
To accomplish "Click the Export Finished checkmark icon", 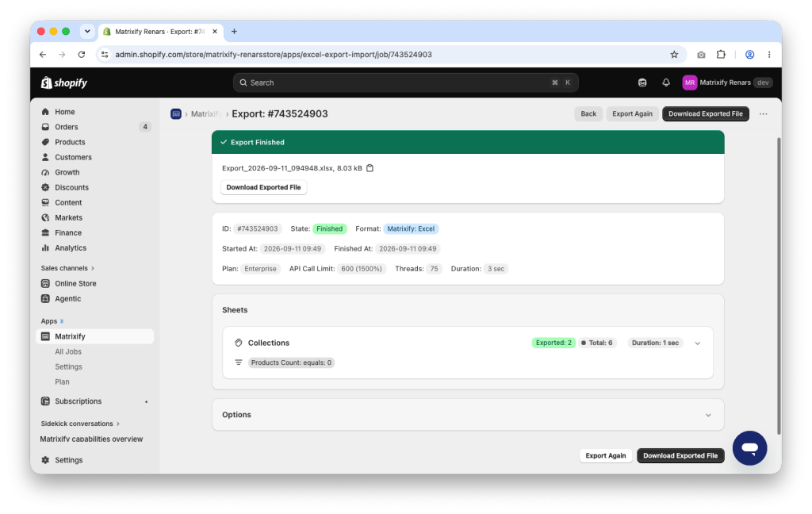I will pos(224,143).
